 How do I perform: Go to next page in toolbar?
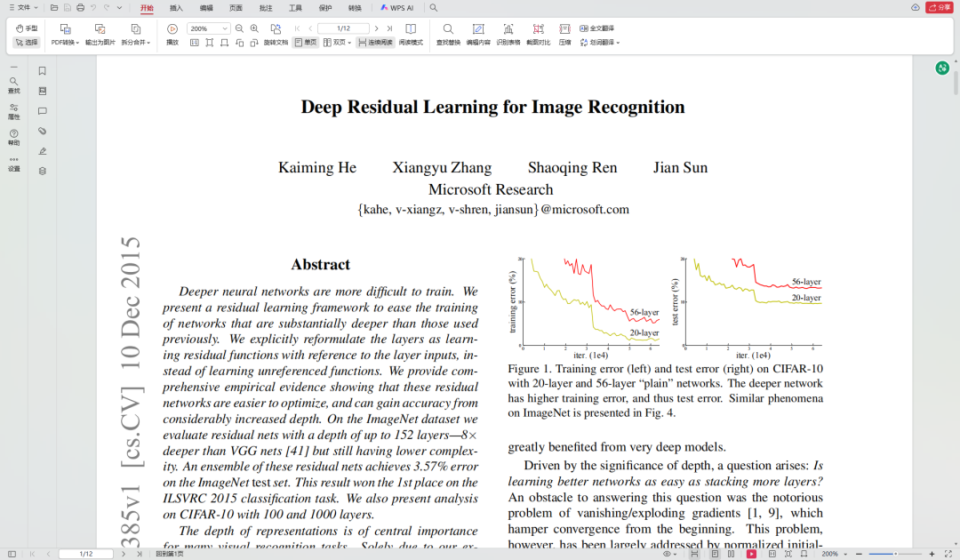[x=377, y=28]
